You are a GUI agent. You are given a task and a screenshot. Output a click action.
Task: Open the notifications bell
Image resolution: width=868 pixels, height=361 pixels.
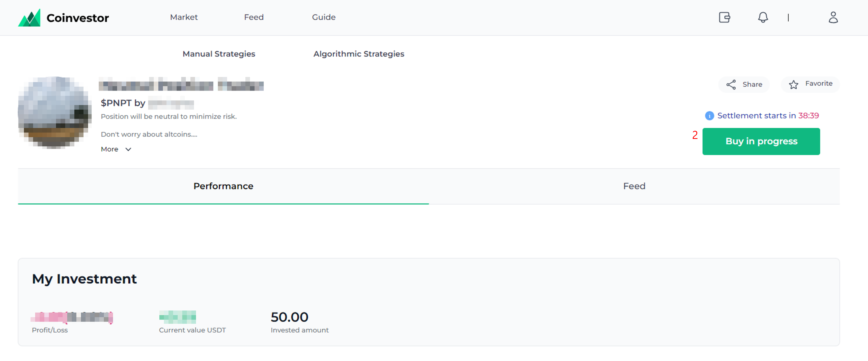[763, 17]
